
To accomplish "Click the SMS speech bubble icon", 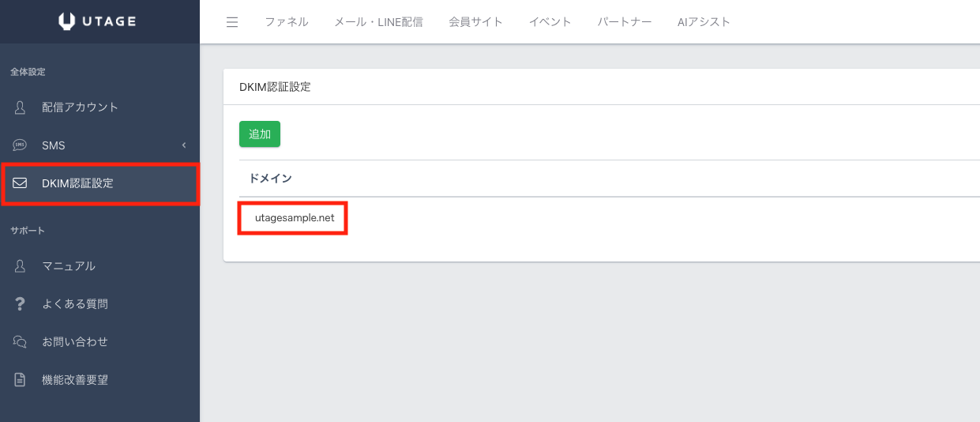I will pos(21,145).
